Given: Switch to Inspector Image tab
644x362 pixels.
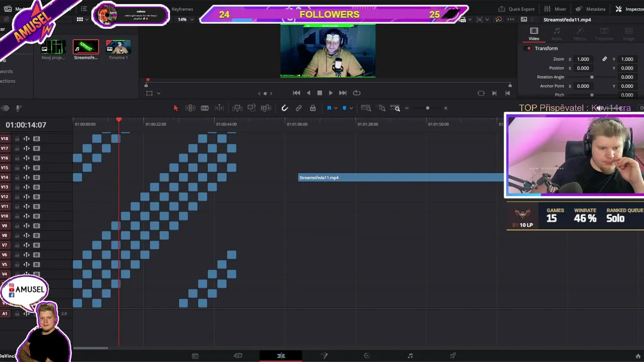Looking at the screenshot, I should coord(628,34).
